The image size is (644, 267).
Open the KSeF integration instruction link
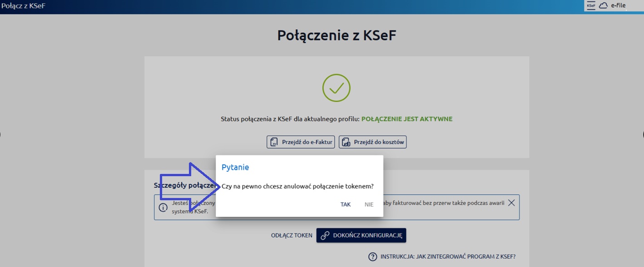tap(448, 257)
